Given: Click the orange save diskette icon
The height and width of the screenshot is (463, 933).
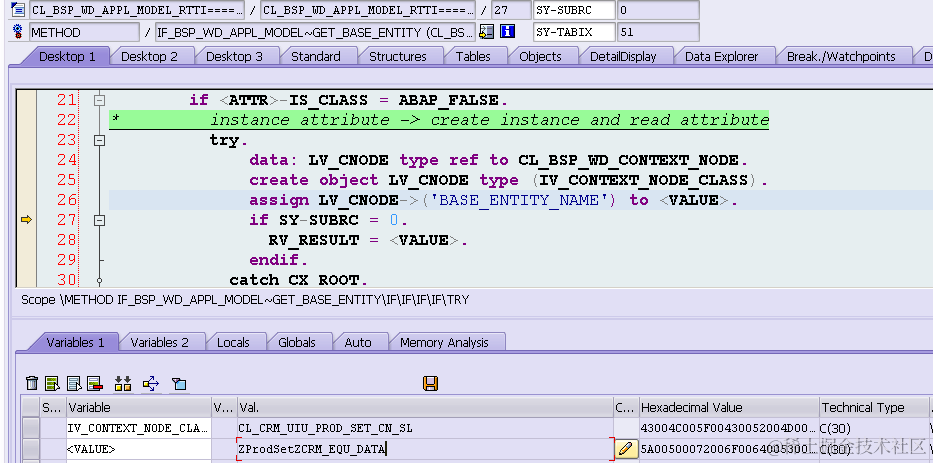Looking at the screenshot, I should coord(431,383).
